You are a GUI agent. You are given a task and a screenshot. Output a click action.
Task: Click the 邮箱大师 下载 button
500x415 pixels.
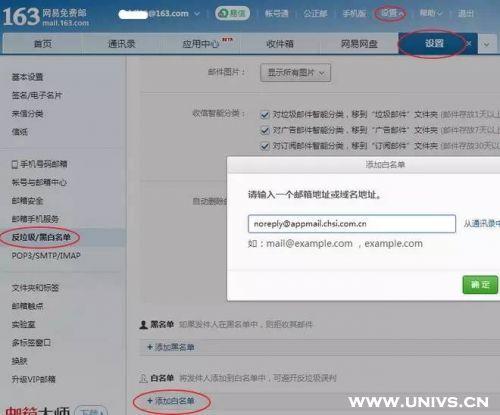pyautogui.click(x=91, y=411)
